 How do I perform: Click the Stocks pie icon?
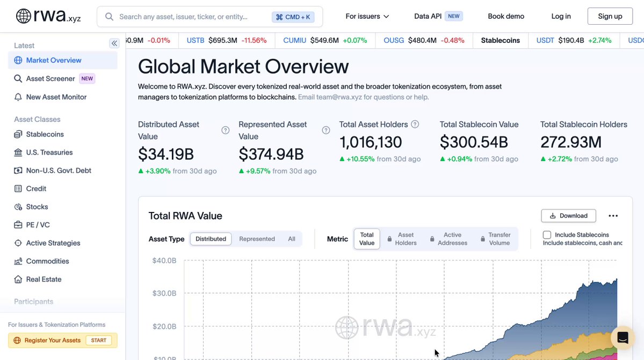pyautogui.click(x=18, y=207)
